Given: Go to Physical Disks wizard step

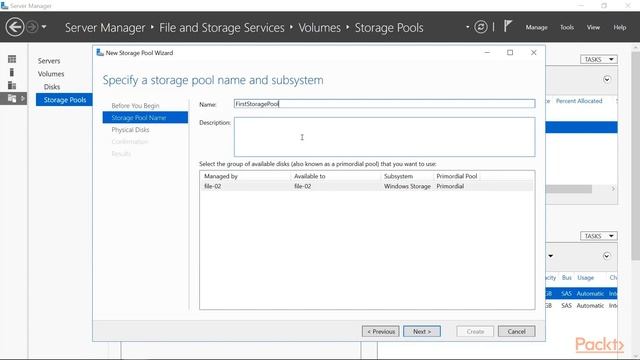Looking at the screenshot, I should coord(130,130).
